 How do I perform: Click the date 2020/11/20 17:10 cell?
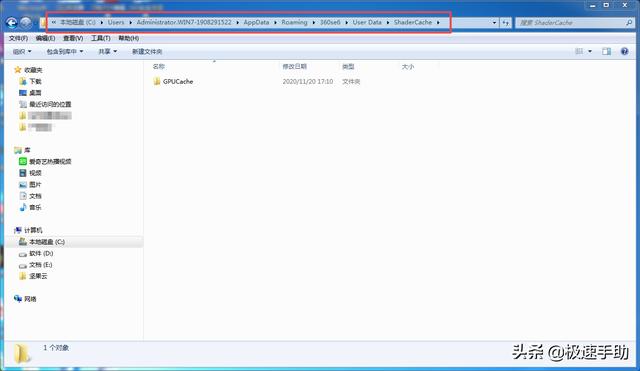[x=308, y=82]
